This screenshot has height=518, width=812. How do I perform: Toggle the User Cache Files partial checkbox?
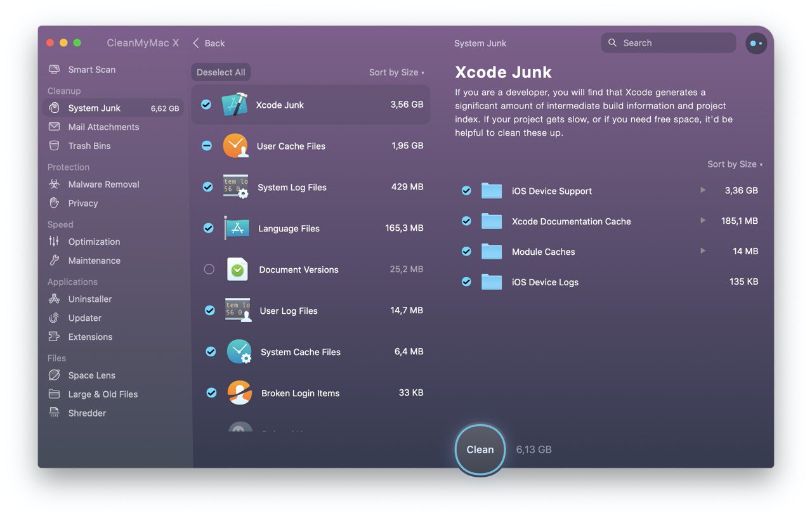pyautogui.click(x=207, y=146)
